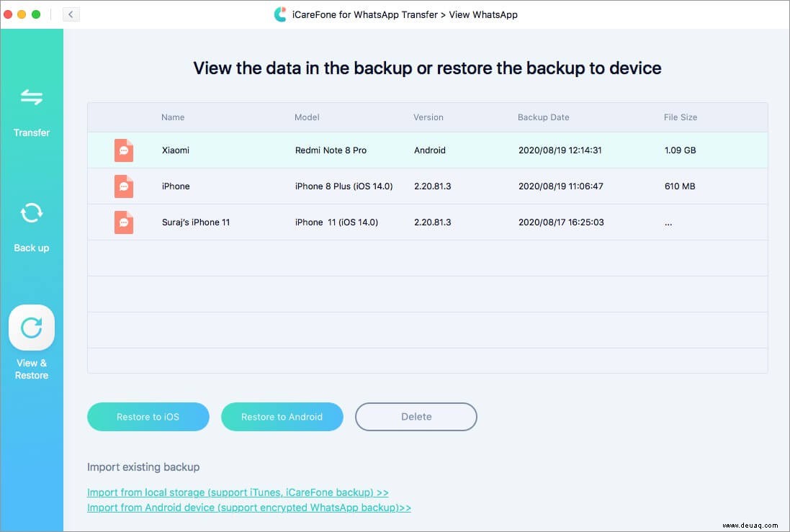The image size is (790, 532).
Task: Go back using the title bar arrow
Action: (71, 14)
